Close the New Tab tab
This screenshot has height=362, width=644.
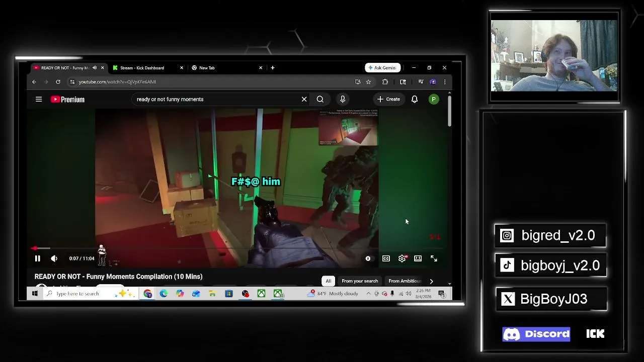pos(261,68)
